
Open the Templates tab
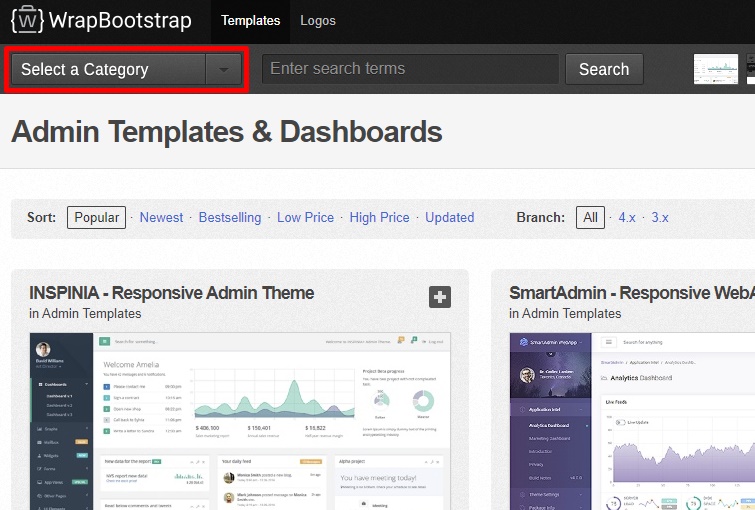[x=250, y=21]
